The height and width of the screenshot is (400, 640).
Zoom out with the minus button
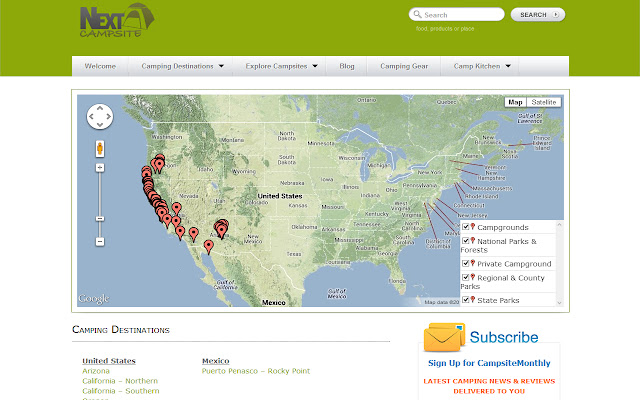coord(100,242)
